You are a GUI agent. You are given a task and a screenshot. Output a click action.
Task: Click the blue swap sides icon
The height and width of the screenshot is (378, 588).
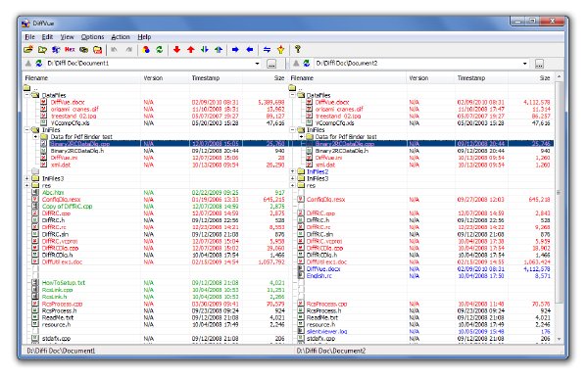point(267,49)
